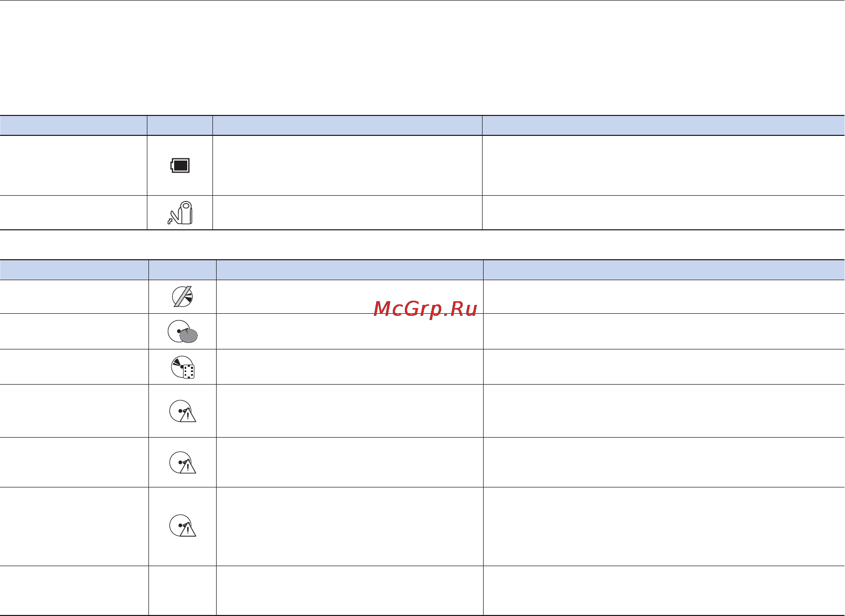Click the blue header cell above the crossed-out disc

(183, 270)
